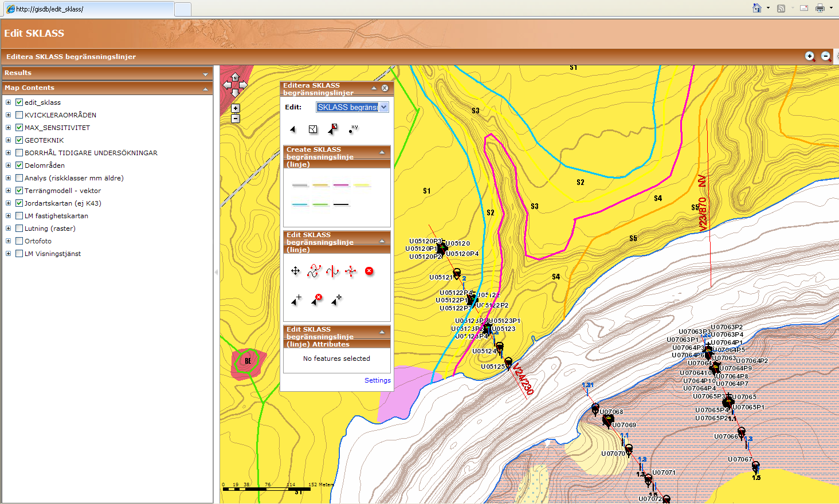Pan the map north with compass arrow
This screenshot has width=839, height=504.
(235, 77)
